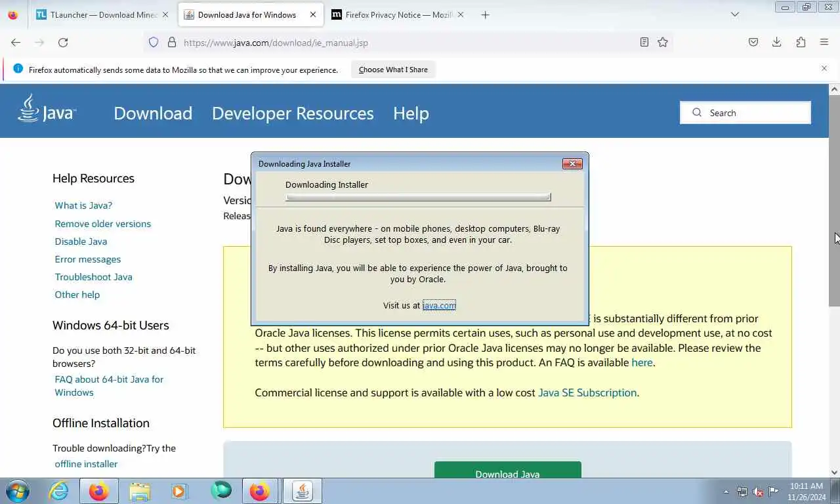Open the Help menu in Java header
The image size is (840, 504).
point(411,113)
